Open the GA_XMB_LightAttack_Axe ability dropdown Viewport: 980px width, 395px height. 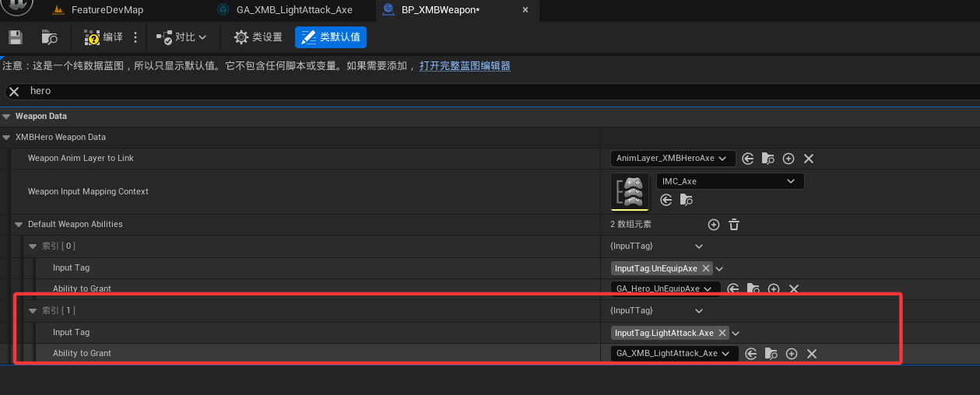point(674,353)
